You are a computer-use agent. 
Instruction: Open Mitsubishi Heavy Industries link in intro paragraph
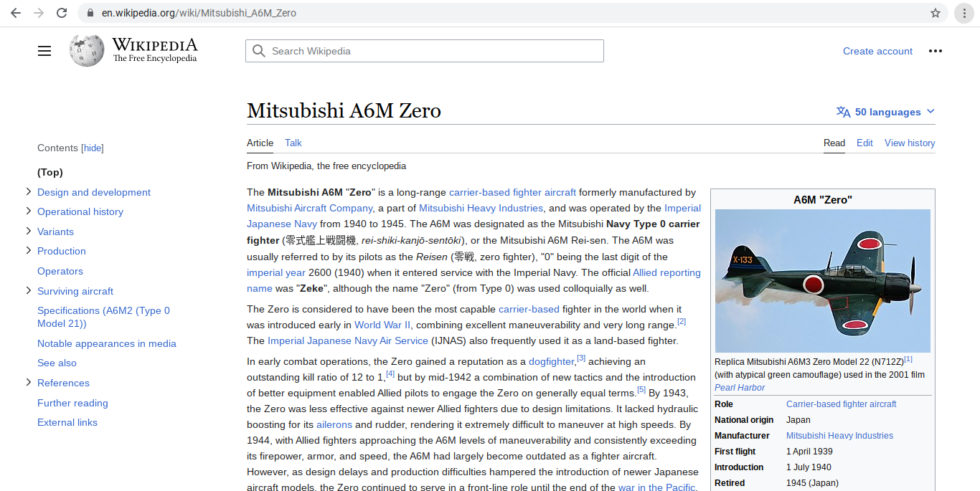coord(481,208)
